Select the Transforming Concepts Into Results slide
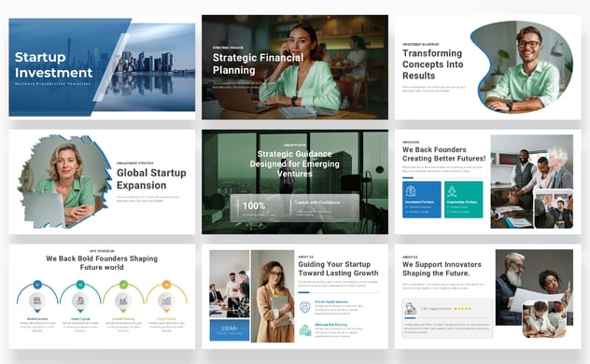 tap(488, 67)
